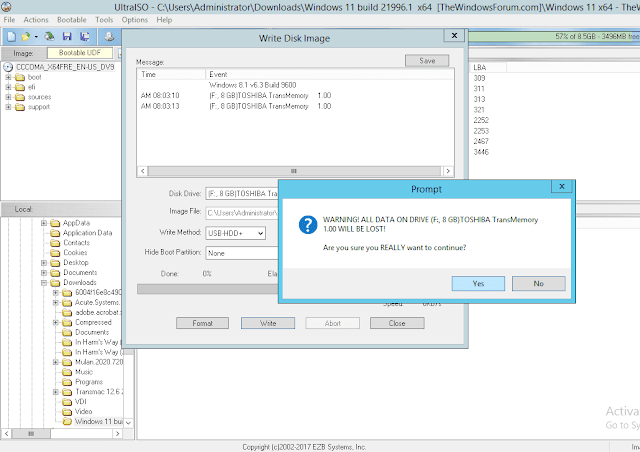Open the Disk Drive combo box
Viewport: 640px width, 452px height.
[242, 194]
